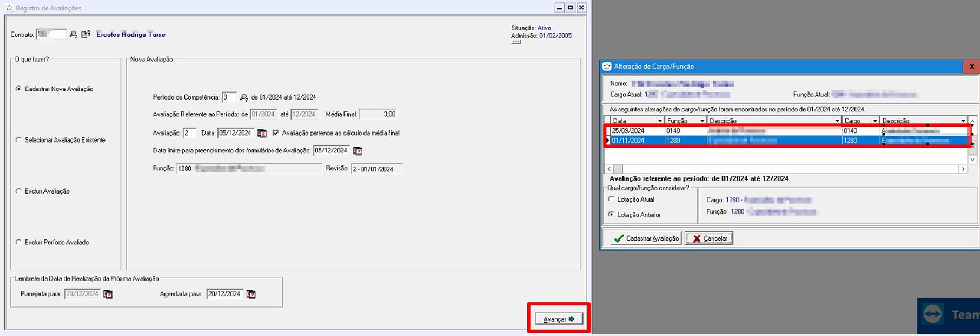Viewport: 980px width, 336px height.
Task: Open the calendar next to Planejada para
Action: [108, 294]
